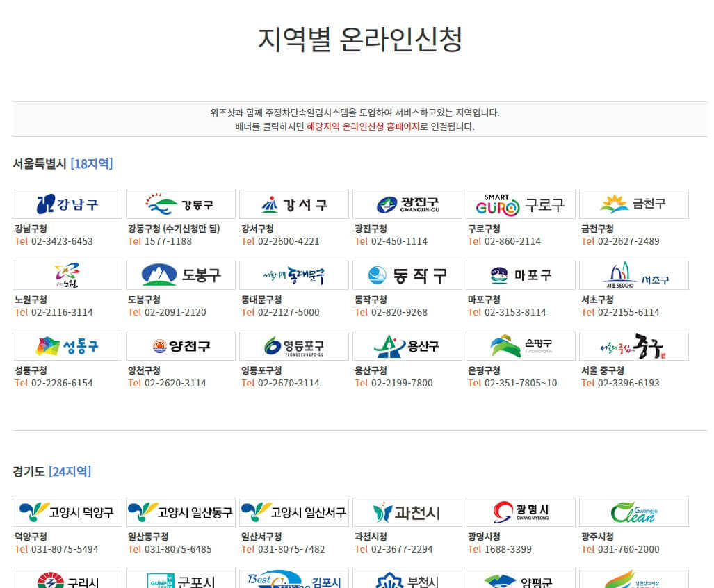Select the 도봉구 mountain banner
Viewport: 714px width, 588px height.
180,275
